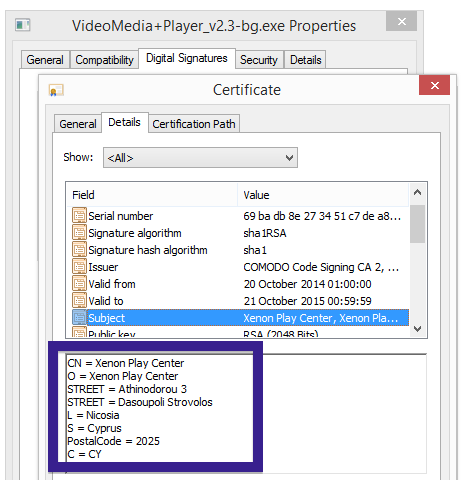This screenshot has height=480, width=464.
Task: Click the STREET = Athinodorou 3 line
Action: click(x=127, y=389)
